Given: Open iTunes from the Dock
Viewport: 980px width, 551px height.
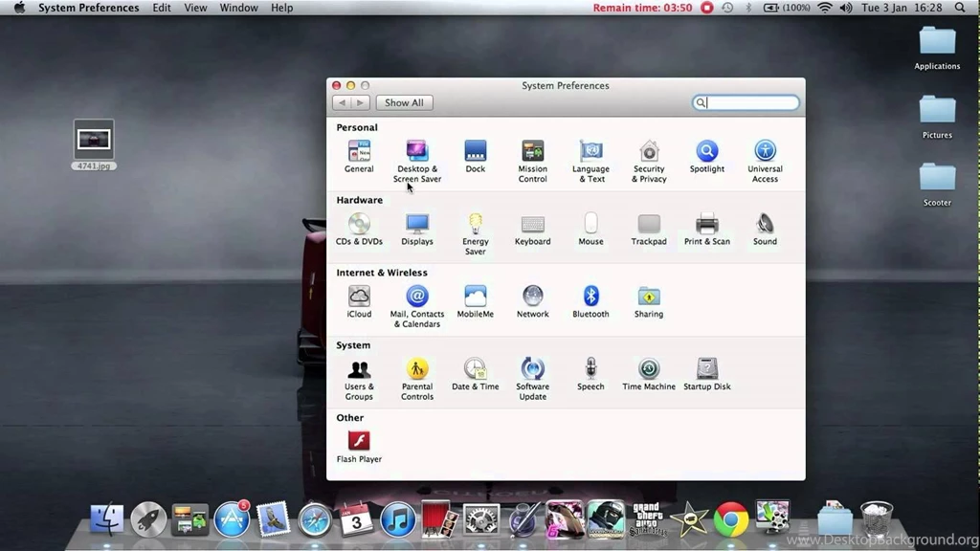Looking at the screenshot, I should pos(397,519).
